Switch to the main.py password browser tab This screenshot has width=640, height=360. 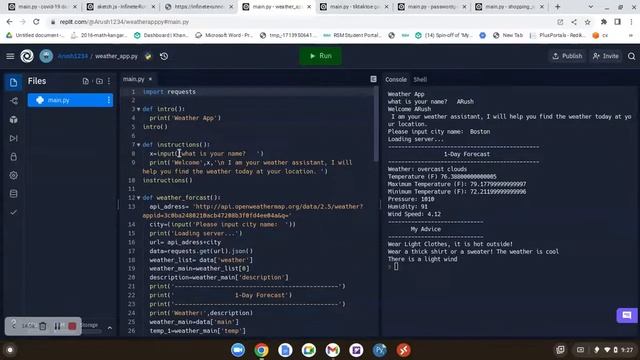tap(432, 7)
